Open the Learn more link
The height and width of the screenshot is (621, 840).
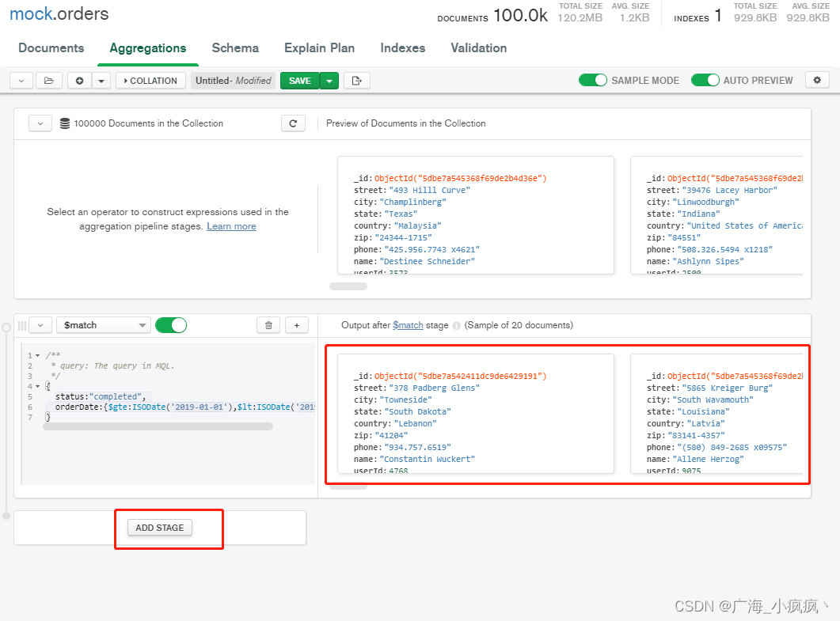[x=231, y=226]
